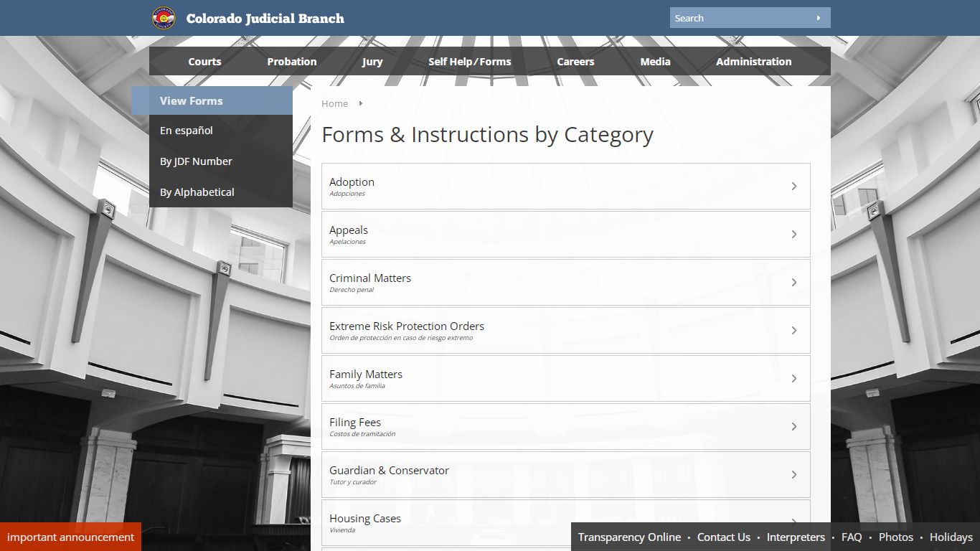Open the Adoption category name
Screen dimensions: 980x551
coord(352,182)
